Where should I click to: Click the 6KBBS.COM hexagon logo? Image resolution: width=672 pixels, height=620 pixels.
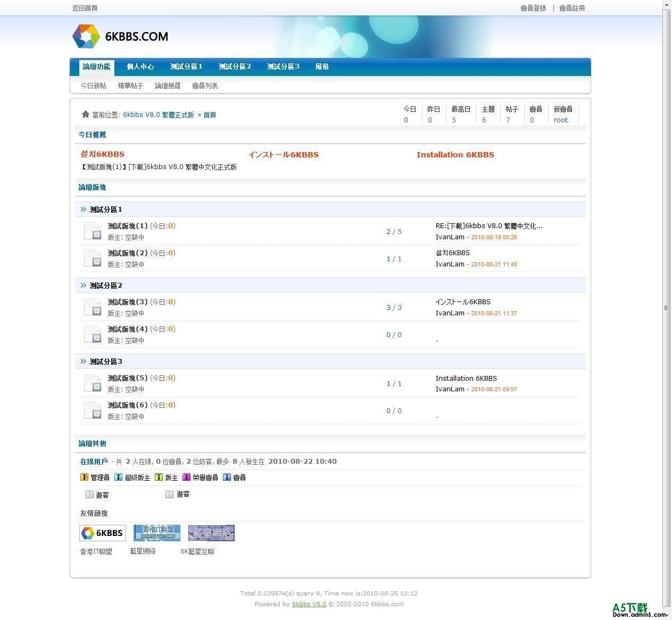click(86, 36)
